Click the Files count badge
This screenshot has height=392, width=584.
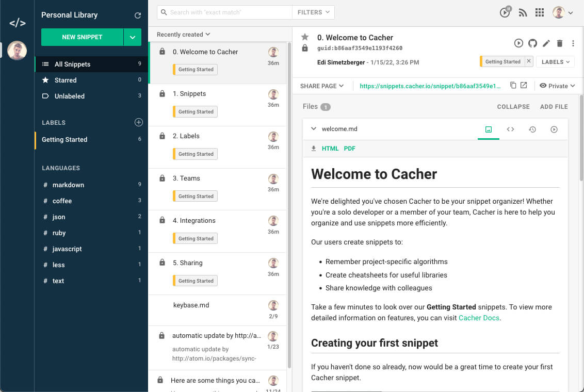[x=326, y=107]
